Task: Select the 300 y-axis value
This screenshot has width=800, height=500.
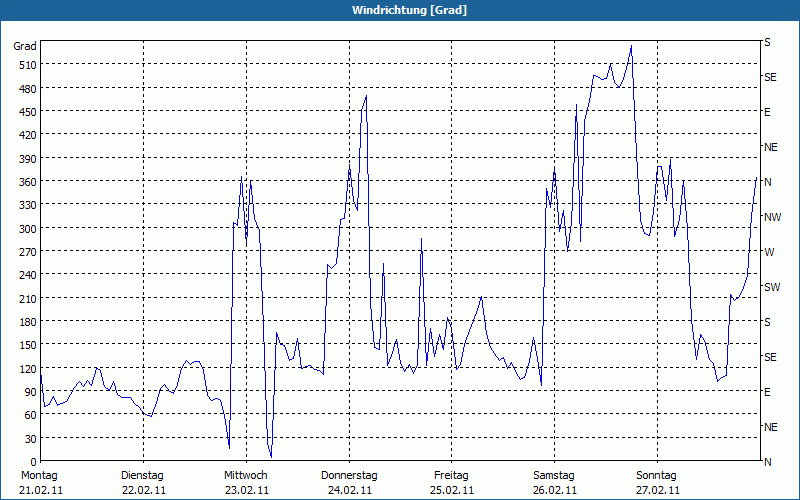Action: tap(28, 229)
